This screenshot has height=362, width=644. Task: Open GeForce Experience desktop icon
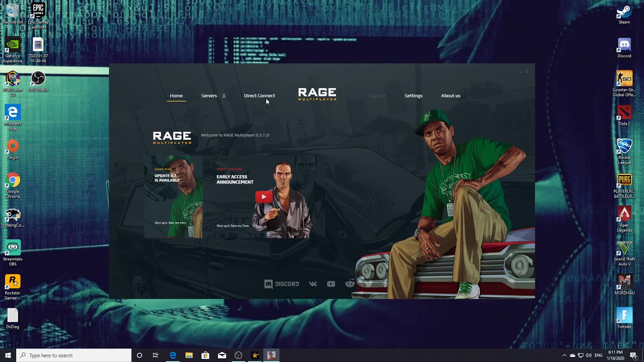pos(13,50)
